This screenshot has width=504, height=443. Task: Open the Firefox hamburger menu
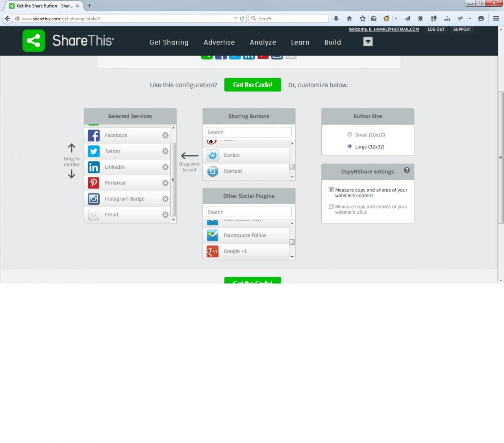(496, 19)
